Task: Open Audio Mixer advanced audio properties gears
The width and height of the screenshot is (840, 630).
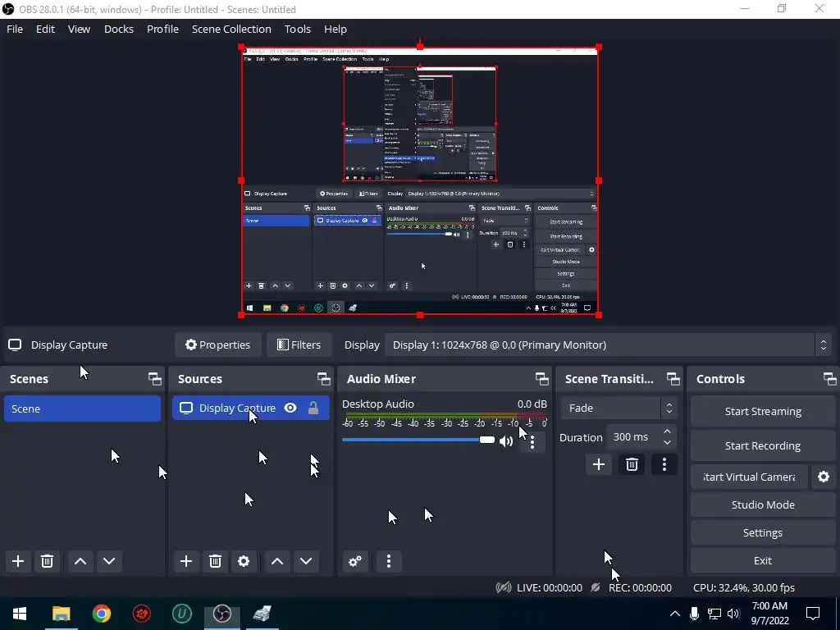Action: pos(355,561)
